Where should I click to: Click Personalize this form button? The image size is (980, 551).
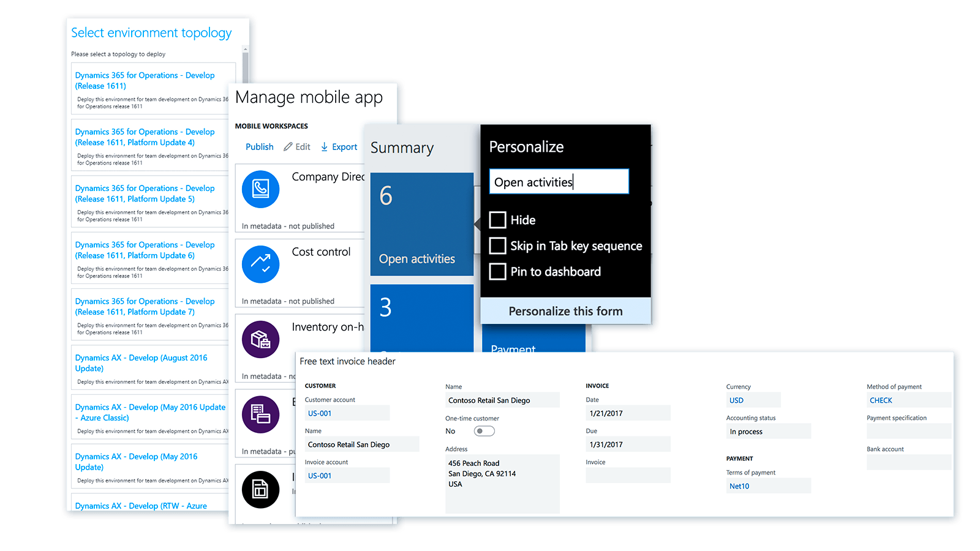coord(565,311)
